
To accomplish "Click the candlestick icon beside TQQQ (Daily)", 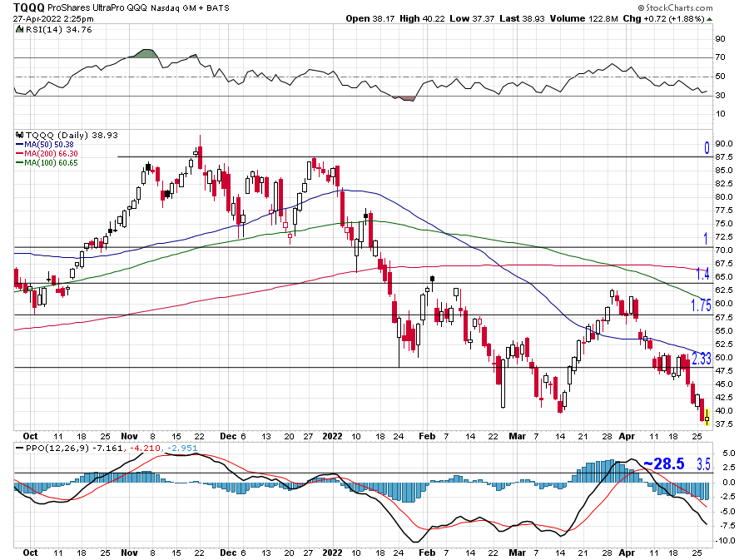I will (20, 135).
